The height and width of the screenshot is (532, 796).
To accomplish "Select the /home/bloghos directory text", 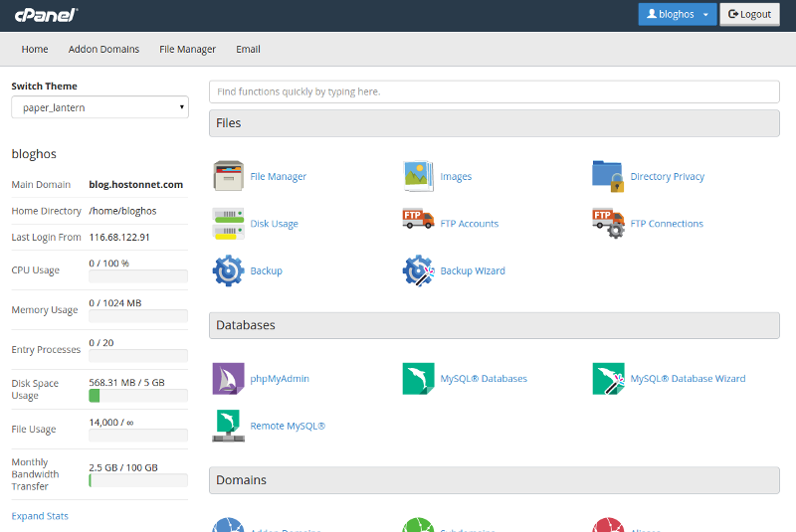I will tap(122, 211).
